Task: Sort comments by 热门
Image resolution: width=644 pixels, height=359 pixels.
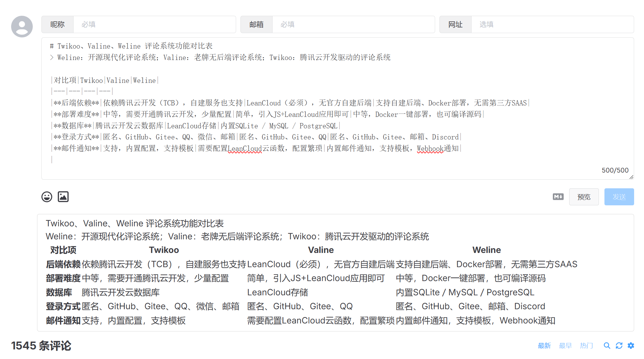Action: pos(586,346)
